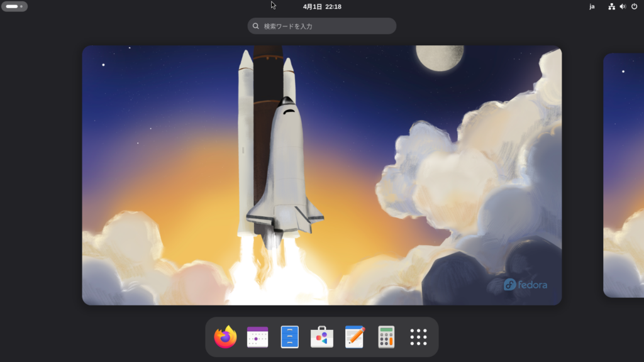
Task: Show all applications grid
Action: 419,337
